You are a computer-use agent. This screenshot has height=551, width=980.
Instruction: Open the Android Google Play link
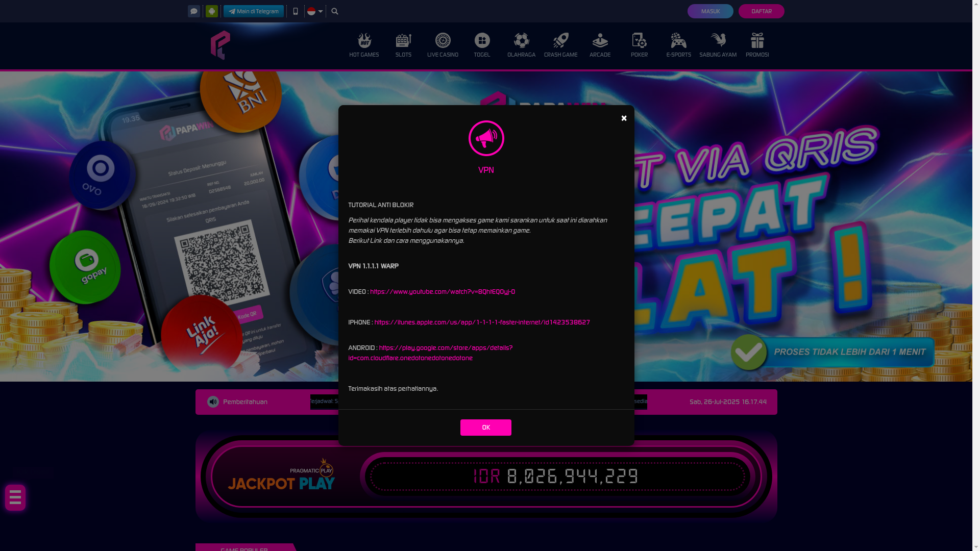tap(430, 353)
